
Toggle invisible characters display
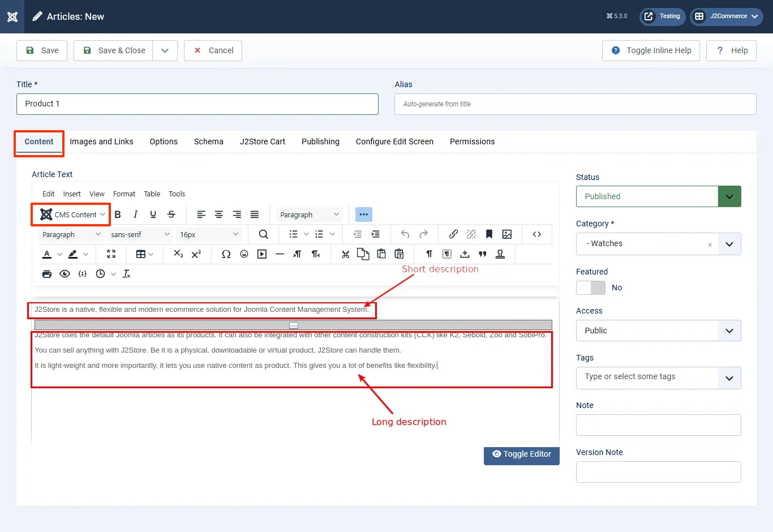[429, 254]
